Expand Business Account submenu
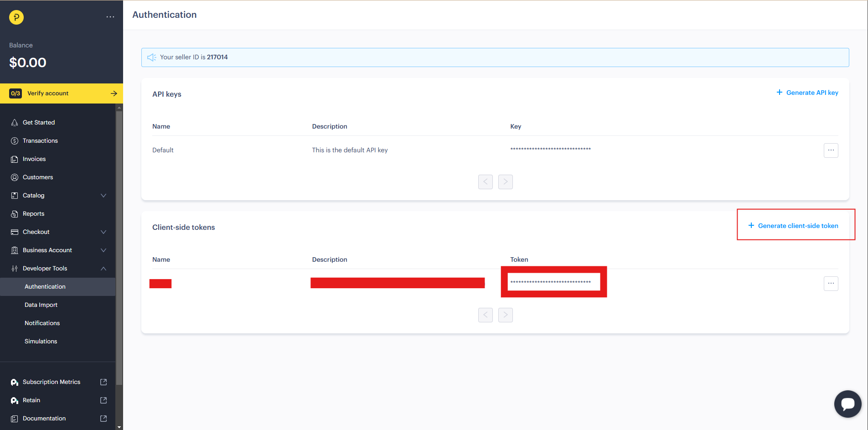The image size is (868, 430). (103, 250)
